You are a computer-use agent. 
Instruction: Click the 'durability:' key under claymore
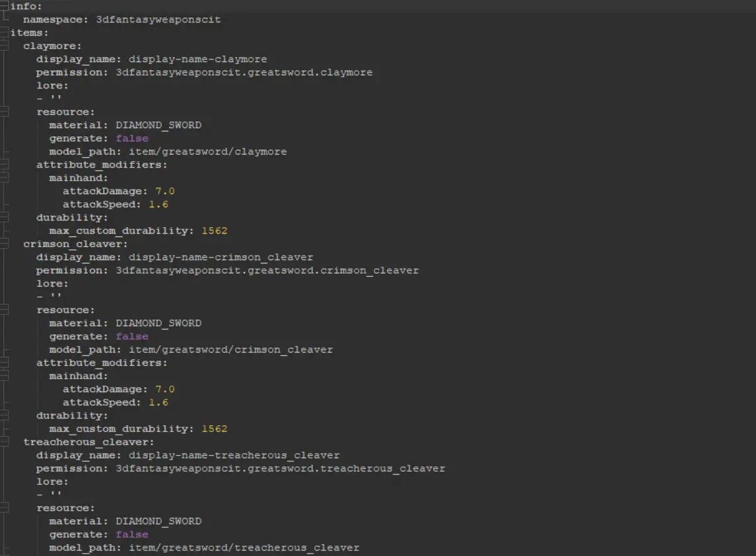point(72,217)
